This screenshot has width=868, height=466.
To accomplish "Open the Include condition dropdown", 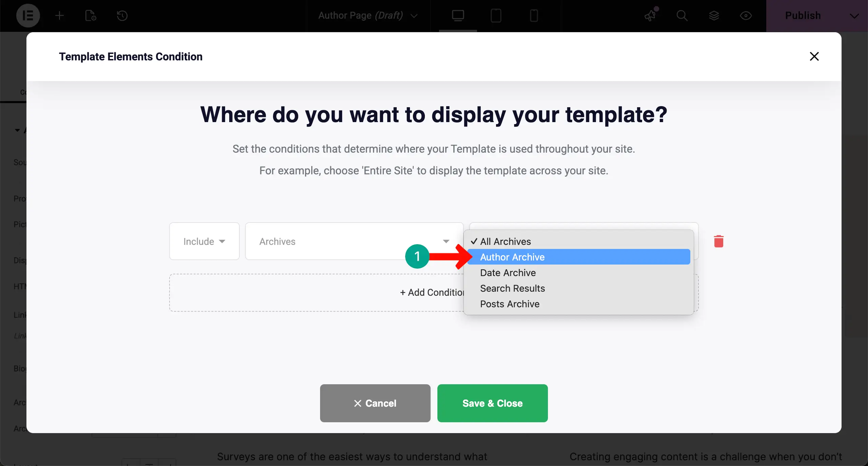I will click(204, 241).
